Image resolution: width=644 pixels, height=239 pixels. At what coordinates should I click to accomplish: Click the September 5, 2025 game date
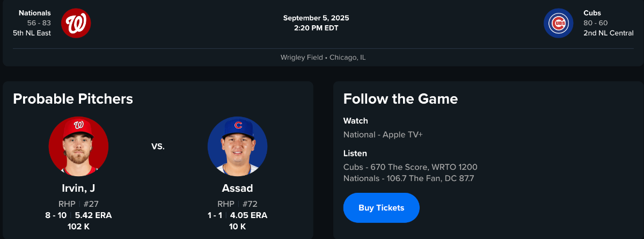[316, 18]
